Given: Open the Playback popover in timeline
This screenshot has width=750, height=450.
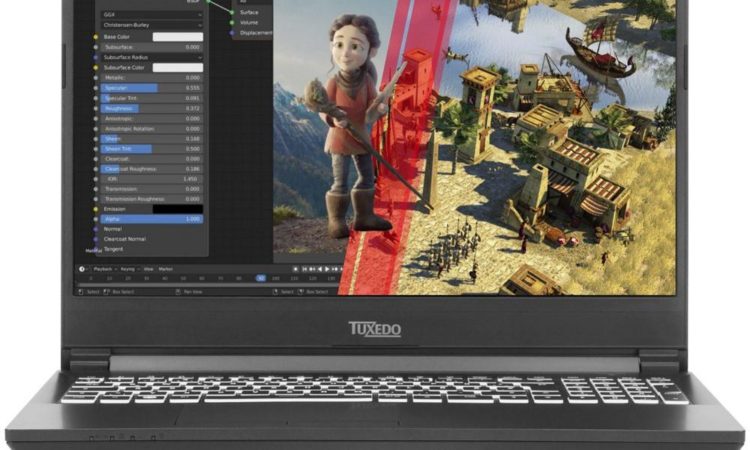Looking at the screenshot, I should point(105,269).
